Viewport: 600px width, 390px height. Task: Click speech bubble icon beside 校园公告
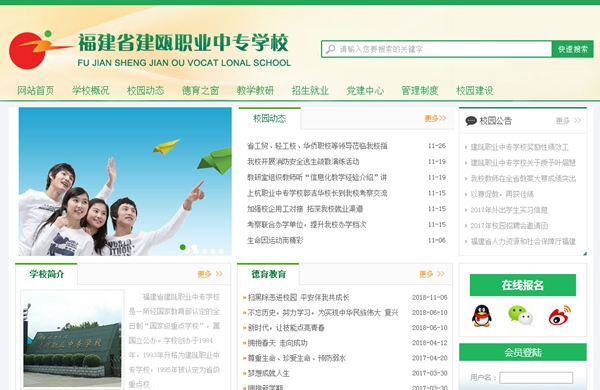471,121
